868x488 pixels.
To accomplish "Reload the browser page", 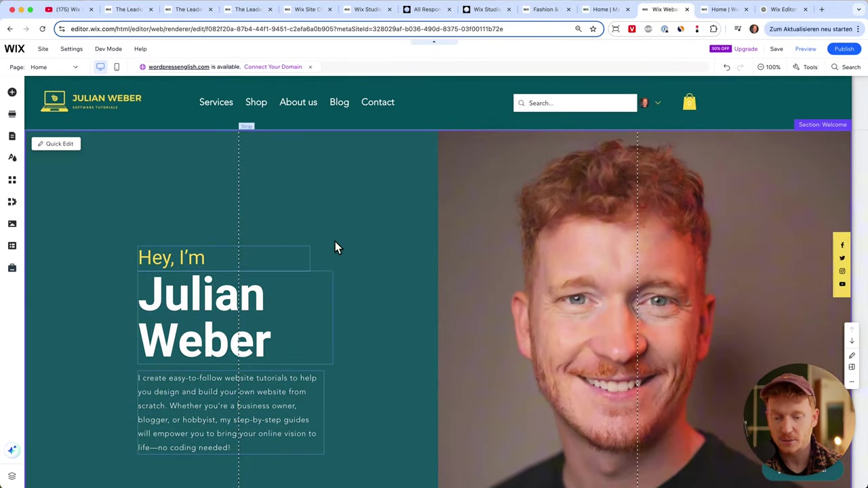I will tap(42, 29).
